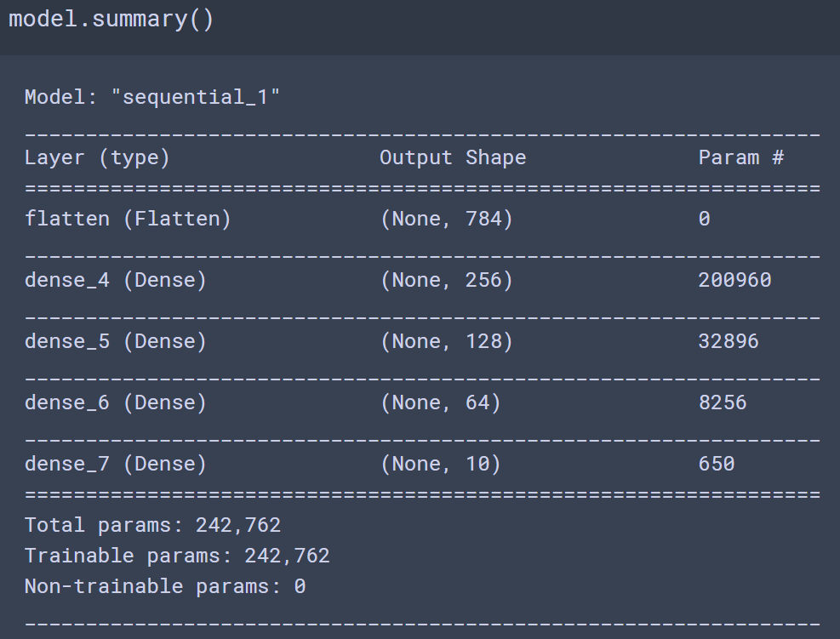Click the (None, 256) output shape
840x639 pixels.
click(x=446, y=280)
